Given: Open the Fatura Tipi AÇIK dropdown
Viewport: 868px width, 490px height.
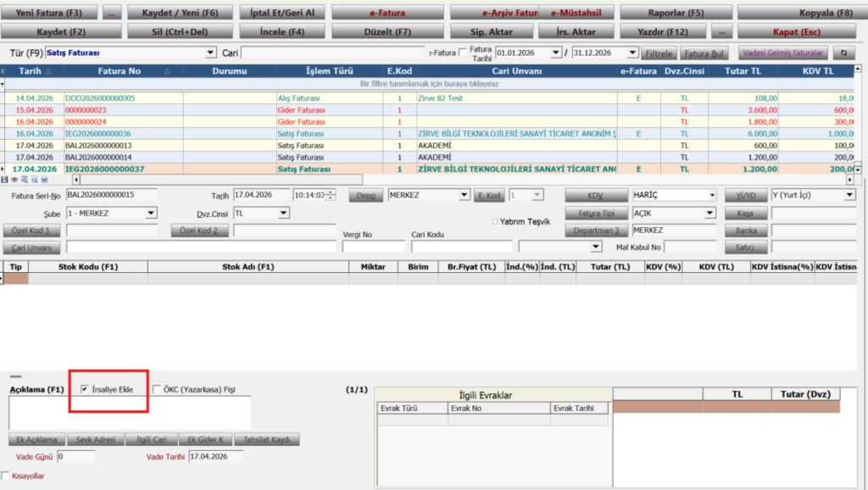Looking at the screenshot, I should click(709, 213).
